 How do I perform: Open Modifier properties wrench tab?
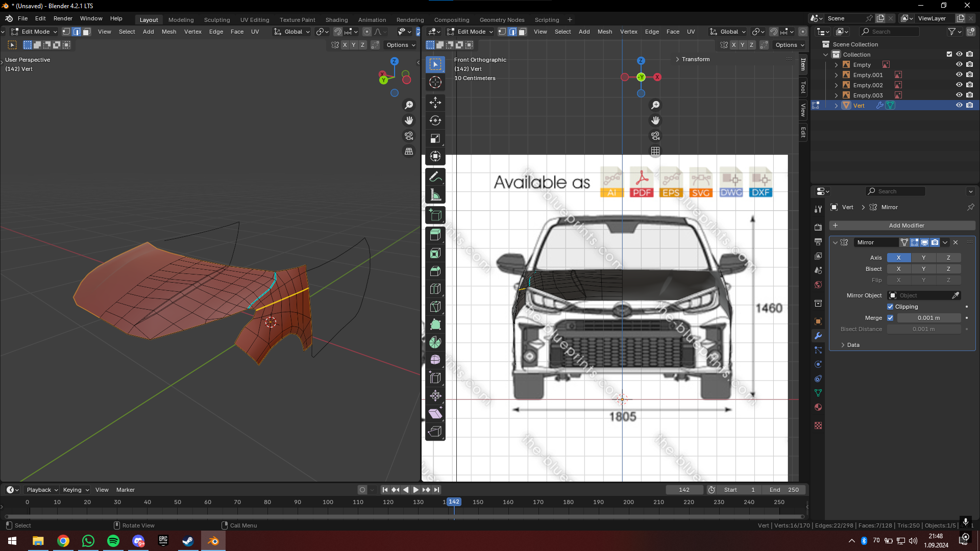pos(818,336)
